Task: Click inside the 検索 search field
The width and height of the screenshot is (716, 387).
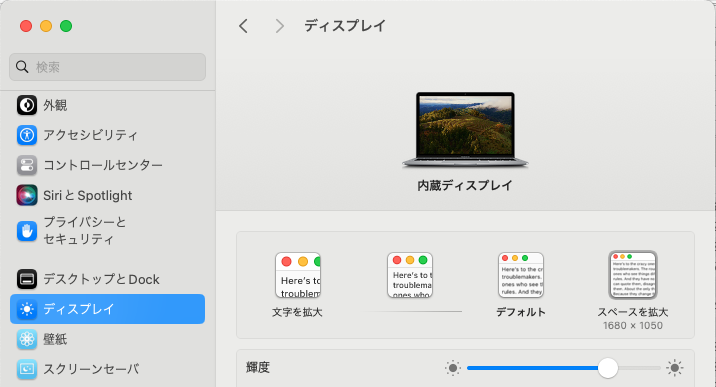Action: (108, 67)
